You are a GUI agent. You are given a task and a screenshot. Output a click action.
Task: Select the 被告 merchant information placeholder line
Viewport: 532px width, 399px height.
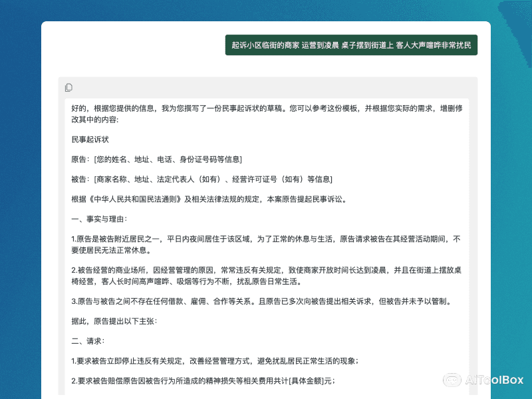pos(201,180)
